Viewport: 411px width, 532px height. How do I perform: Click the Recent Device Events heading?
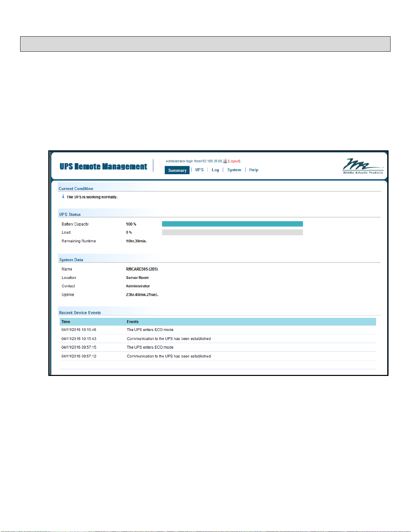point(80,313)
